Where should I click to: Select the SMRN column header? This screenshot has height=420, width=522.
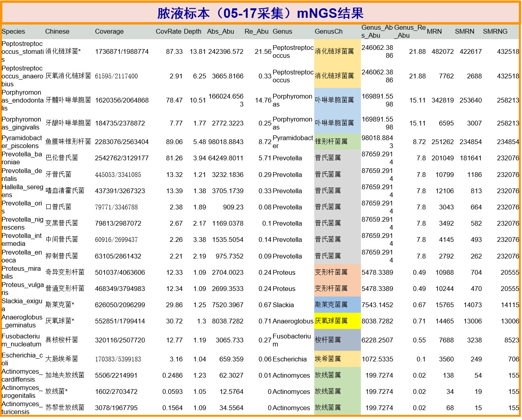(x=465, y=31)
